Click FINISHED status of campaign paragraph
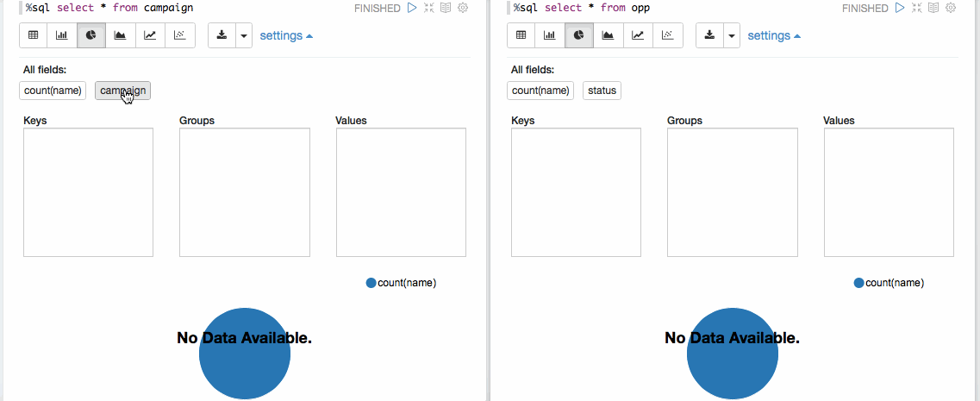 [x=377, y=8]
